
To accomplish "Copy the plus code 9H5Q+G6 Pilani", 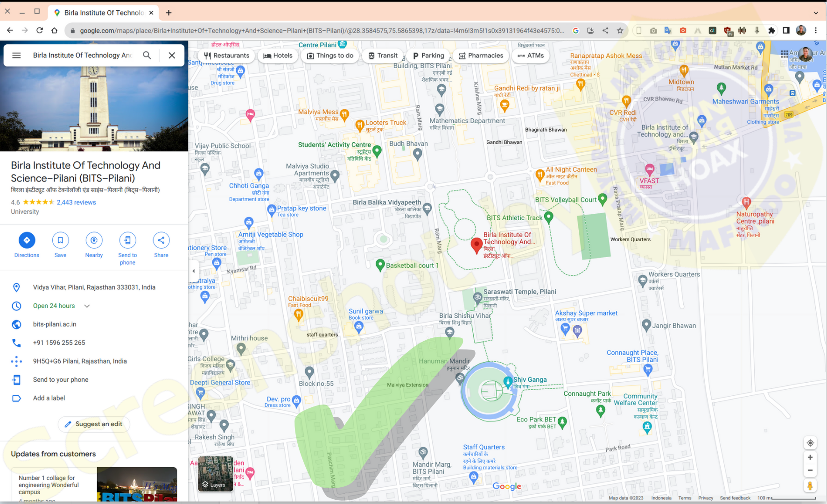I will click(x=80, y=361).
